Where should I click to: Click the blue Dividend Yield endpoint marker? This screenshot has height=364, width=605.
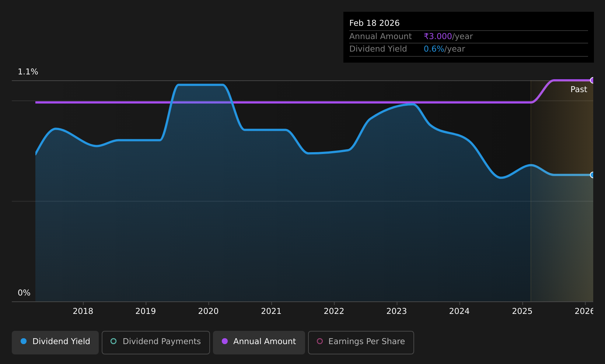(x=592, y=175)
